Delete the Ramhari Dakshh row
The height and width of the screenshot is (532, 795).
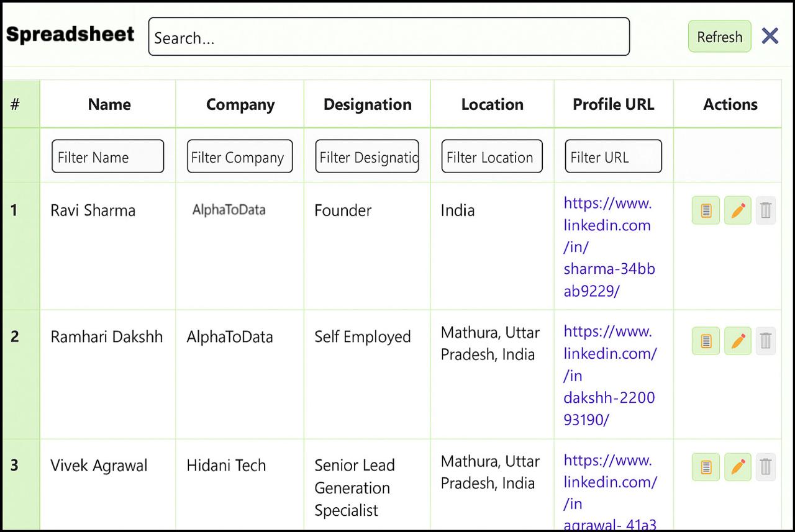pyautogui.click(x=766, y=341)
